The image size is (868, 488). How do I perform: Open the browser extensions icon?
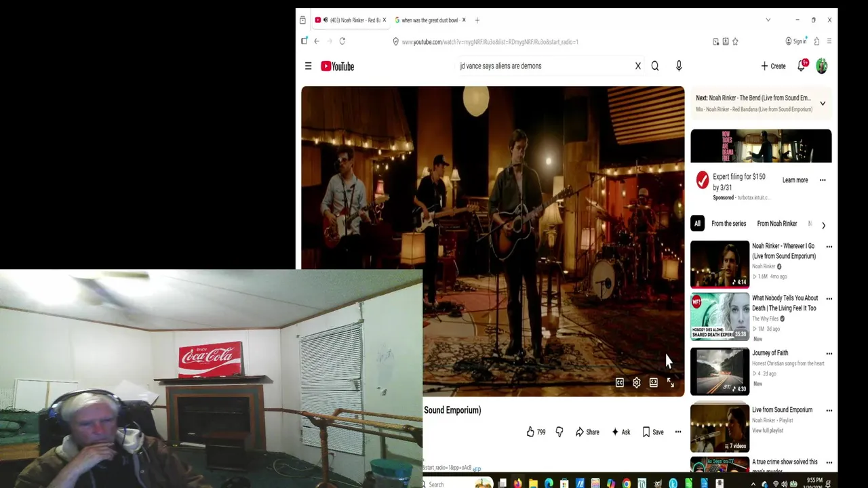point(816,41)
